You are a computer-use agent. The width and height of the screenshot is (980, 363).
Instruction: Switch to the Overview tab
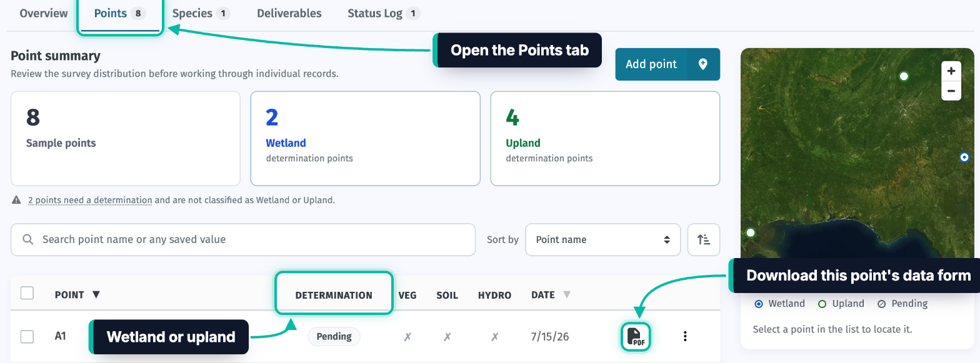coord(44,13)
